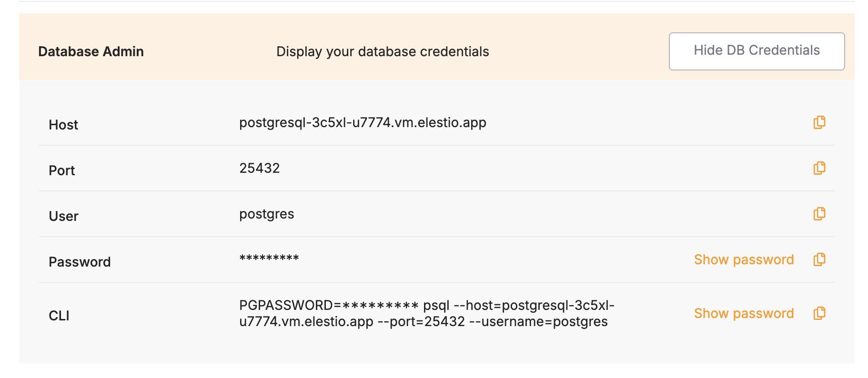Click the port value 25432
Viewport: 868px width, 378px height.
click(260, 168)
